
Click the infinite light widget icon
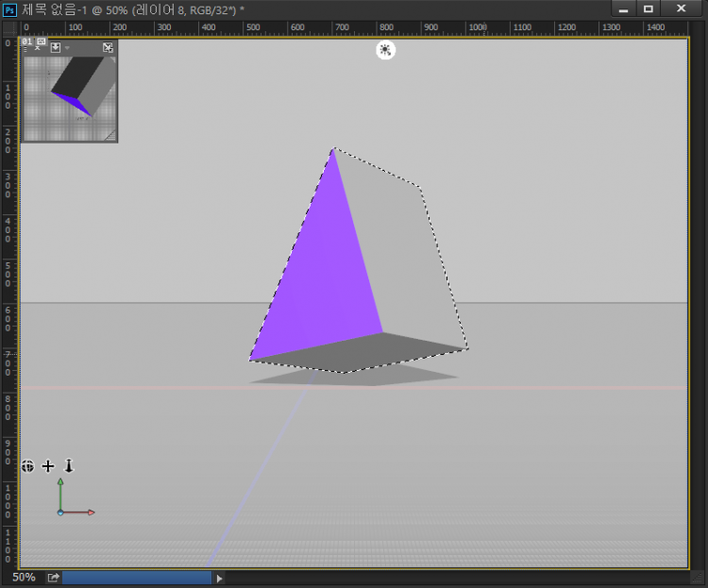[x=385, y=50]
